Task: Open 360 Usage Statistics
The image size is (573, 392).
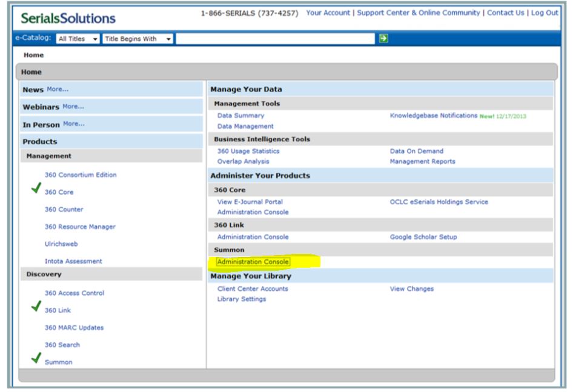Action: pyautogui.click(x=248, y=151)
